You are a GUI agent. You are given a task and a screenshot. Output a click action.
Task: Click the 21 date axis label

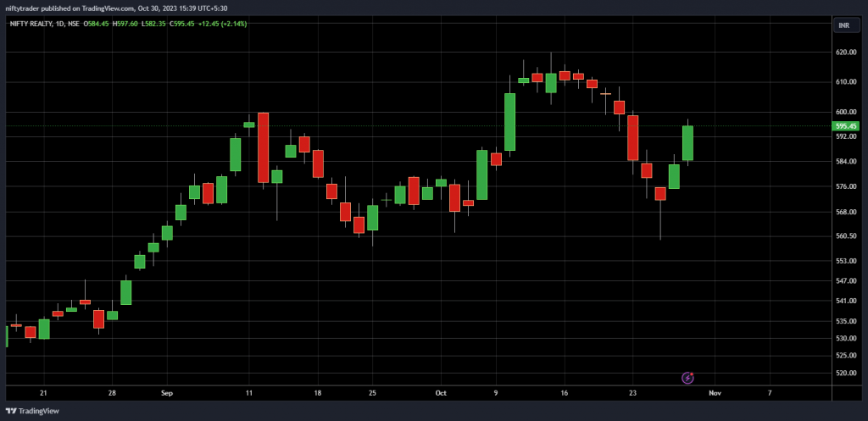point(44,393)
